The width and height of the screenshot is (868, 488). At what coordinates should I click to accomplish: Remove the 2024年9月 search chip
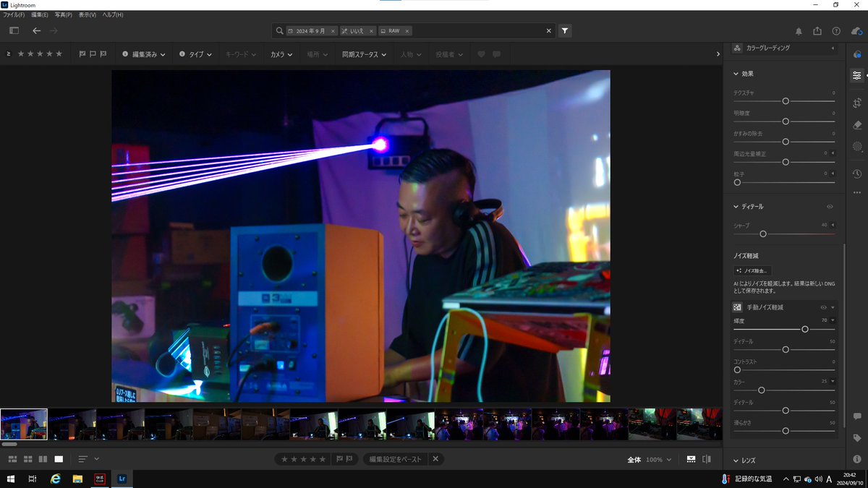click(333, 31)
